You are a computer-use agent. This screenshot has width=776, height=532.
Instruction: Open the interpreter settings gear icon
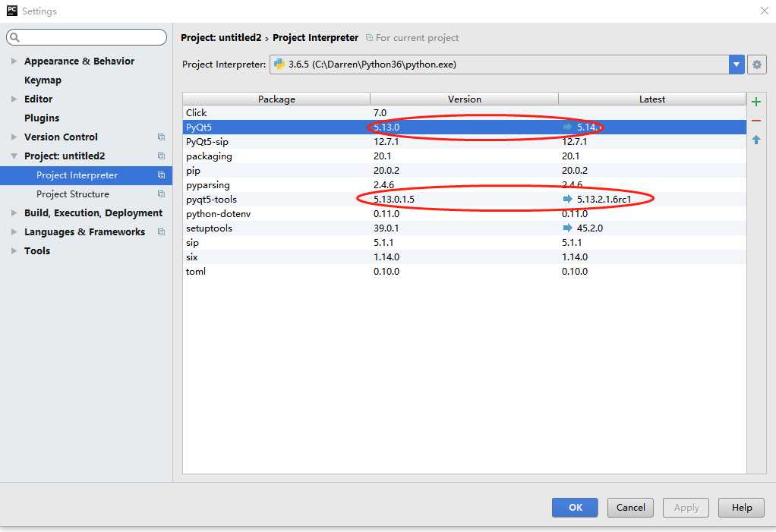pyautogui.click(x=757, y=65)
